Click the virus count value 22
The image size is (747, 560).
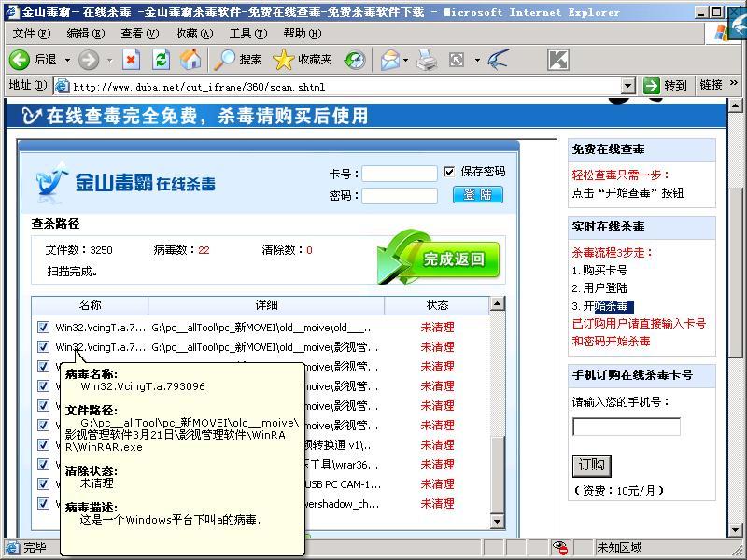(x=204, y=250)
